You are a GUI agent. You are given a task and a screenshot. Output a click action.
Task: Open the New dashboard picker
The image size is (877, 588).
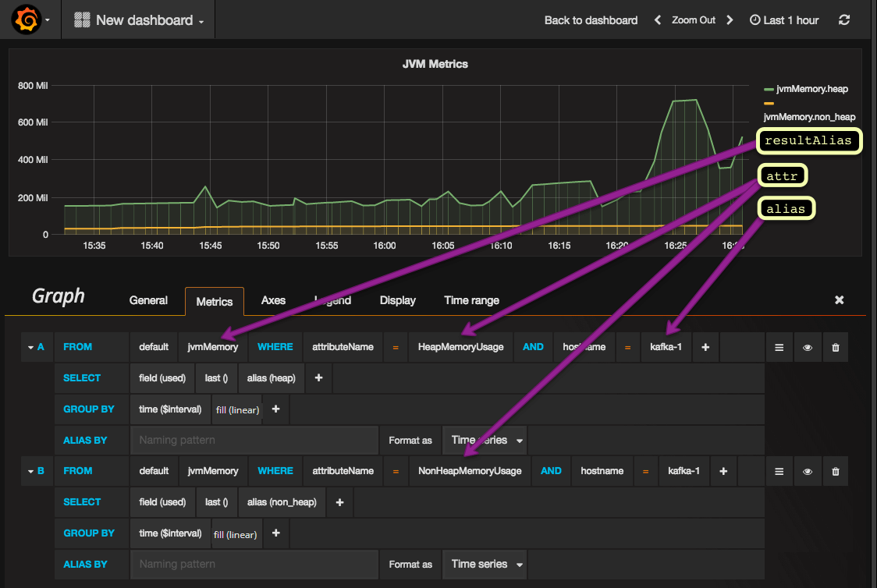(x=139, y=20)
